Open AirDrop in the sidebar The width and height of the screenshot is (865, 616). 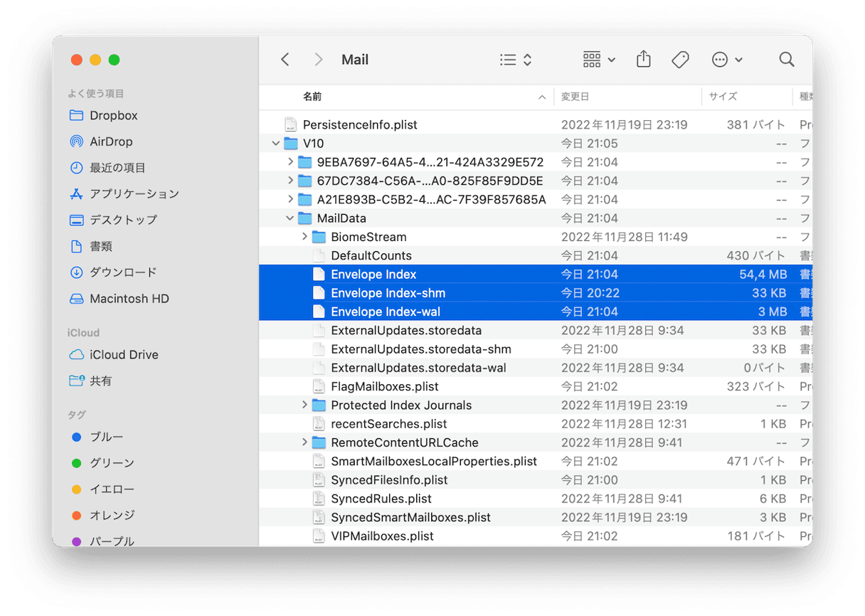click(x=111, y=142)
